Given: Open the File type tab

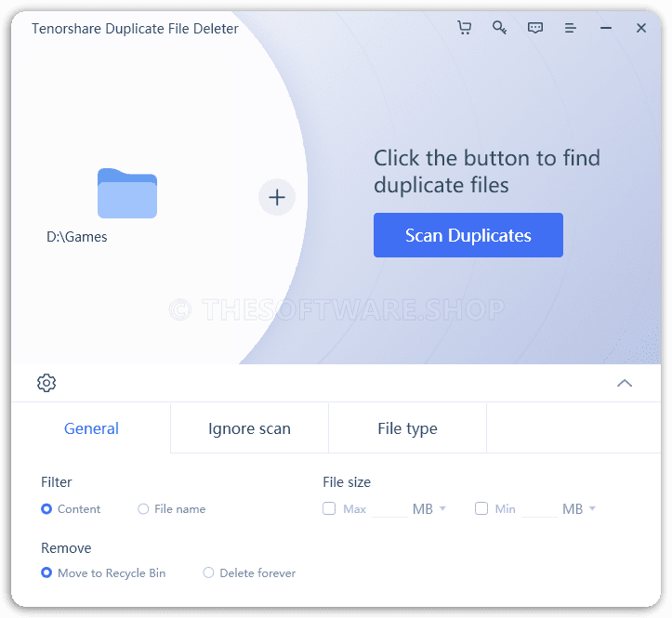Looking at the screenshot, I should (x=408, y=428).
